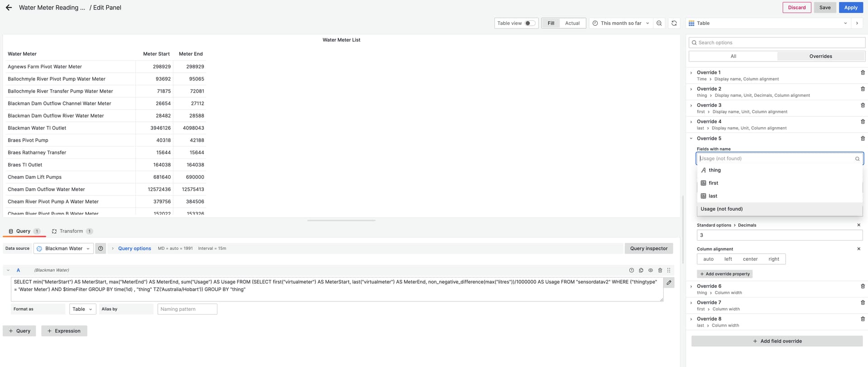The height and width of the screenshot is (367, 868).
Task: Set column alignment to right
Action: [x=774, y=259]
